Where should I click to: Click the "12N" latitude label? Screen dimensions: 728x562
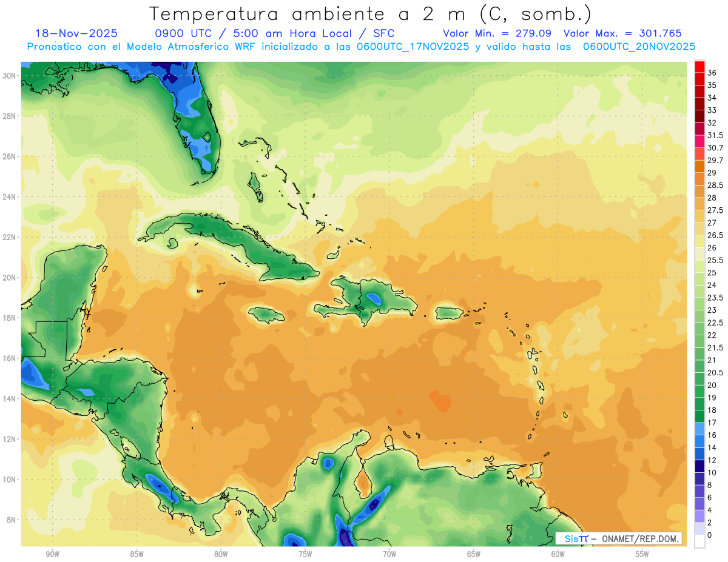[x=10, y=439]
